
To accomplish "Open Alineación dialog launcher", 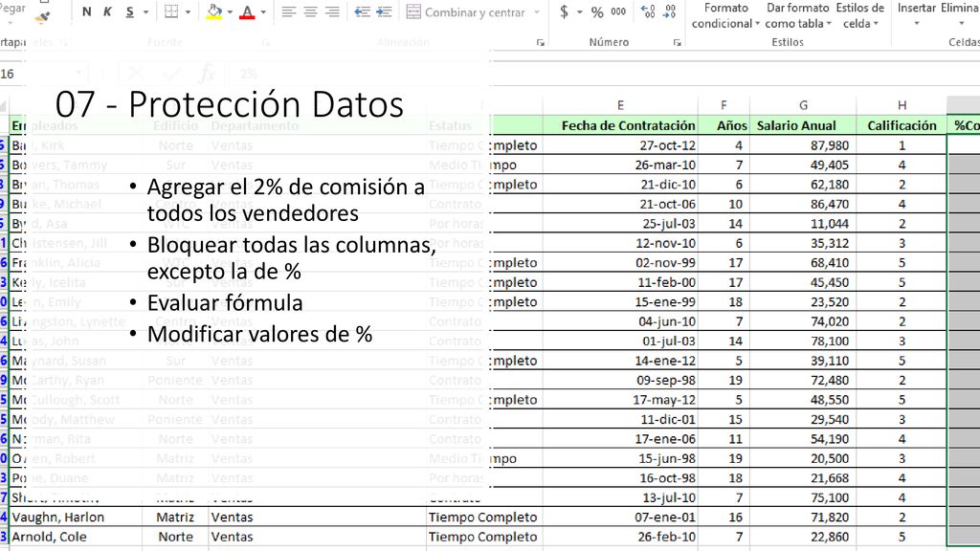I will 541,42.
